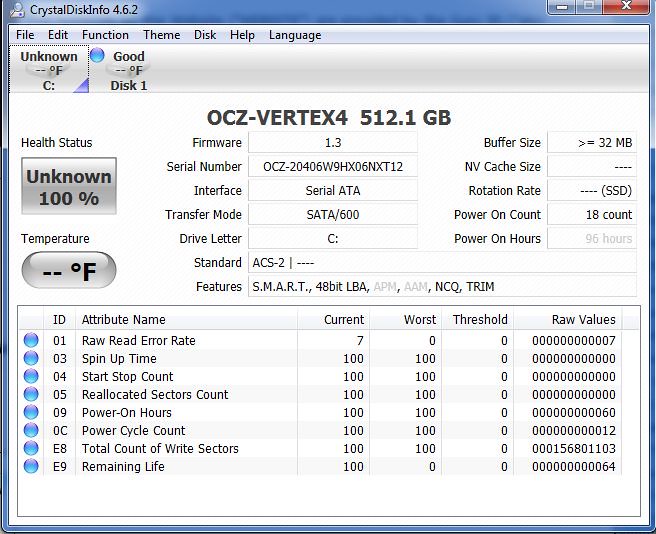Click the Transfer Mode field SATA/600
Viewport: 656px width, 534px height.
(333, 215)
